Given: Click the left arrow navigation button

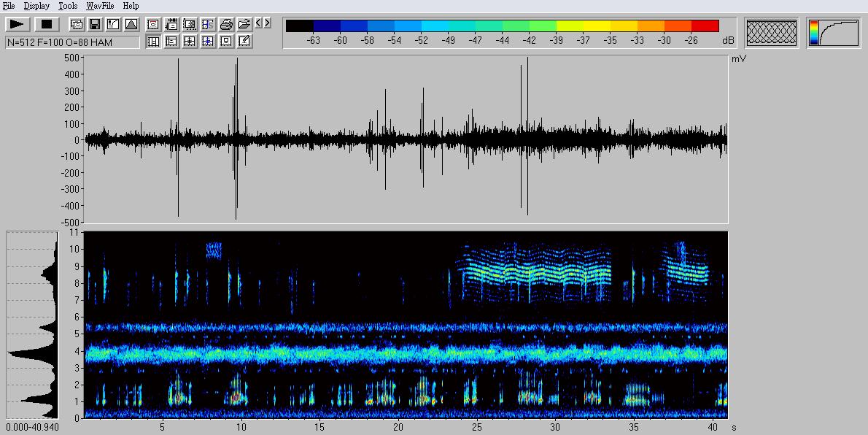Looking at the screenshot, I should tap(259, 23).
